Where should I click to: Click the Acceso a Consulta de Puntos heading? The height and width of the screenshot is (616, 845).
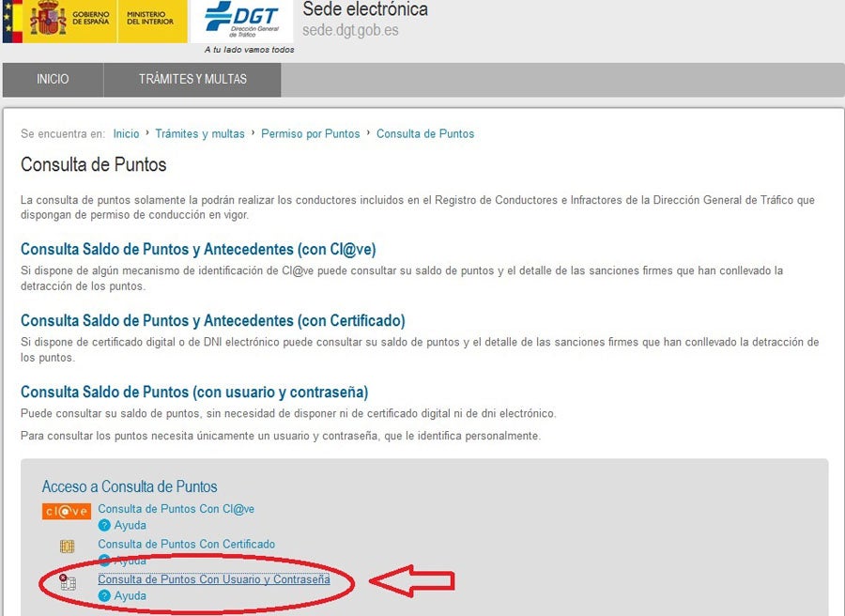click(x=130, y=486)
